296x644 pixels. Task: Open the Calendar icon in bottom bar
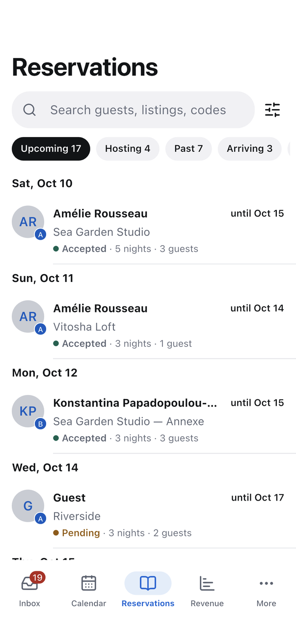click(88, 583)
